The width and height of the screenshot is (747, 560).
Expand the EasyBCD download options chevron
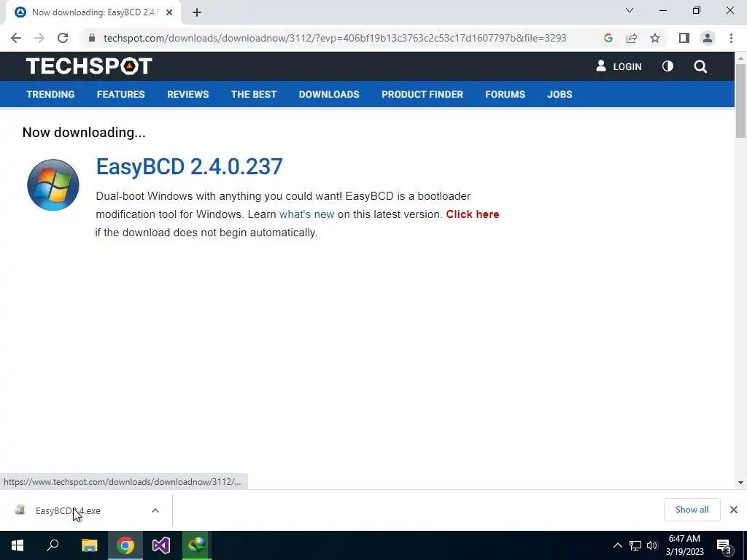click(x=155, y=510)
